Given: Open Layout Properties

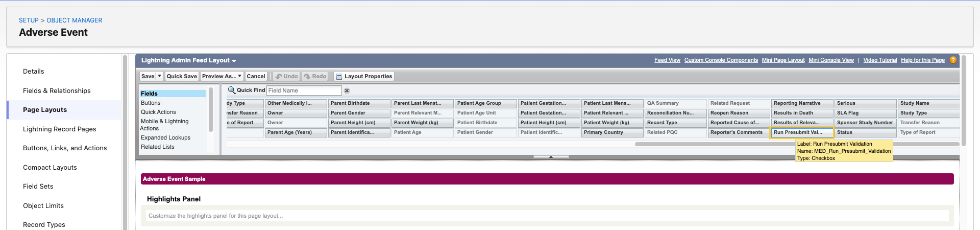Looking at the screenshot, I should pos(364,76).
